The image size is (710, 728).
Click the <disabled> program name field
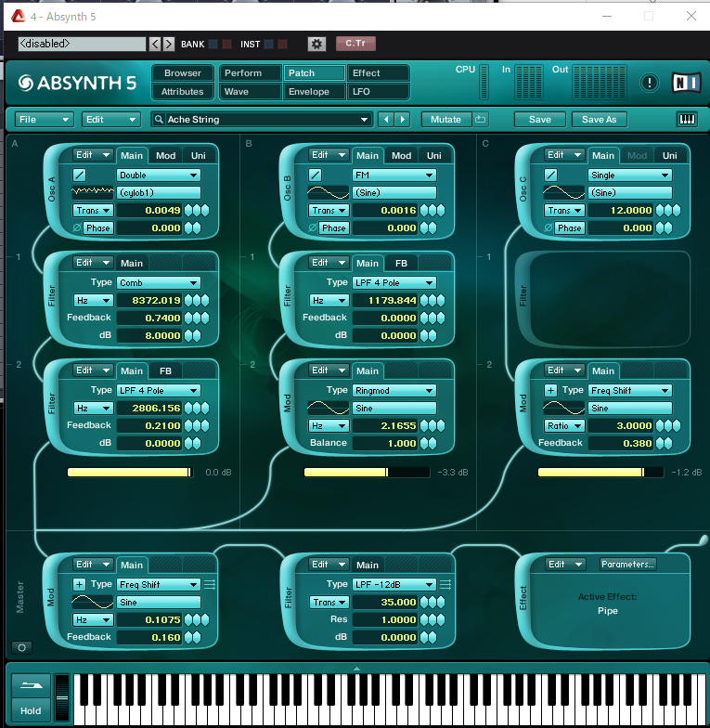(82, 44)
